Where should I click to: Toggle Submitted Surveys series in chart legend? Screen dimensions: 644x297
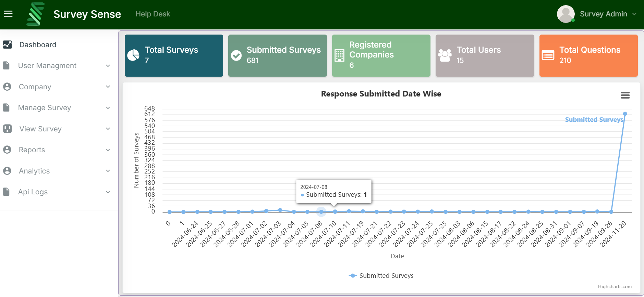tap(381, 275)
